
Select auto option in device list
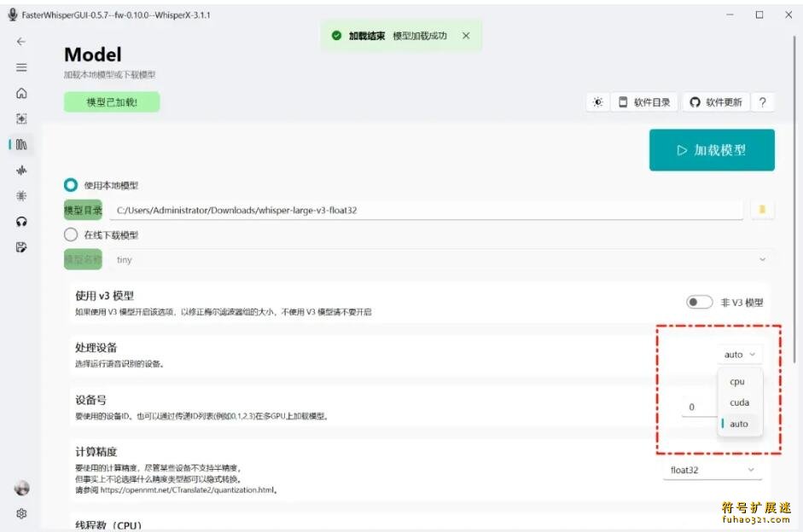pyautogui.click(x=739, y=424)
